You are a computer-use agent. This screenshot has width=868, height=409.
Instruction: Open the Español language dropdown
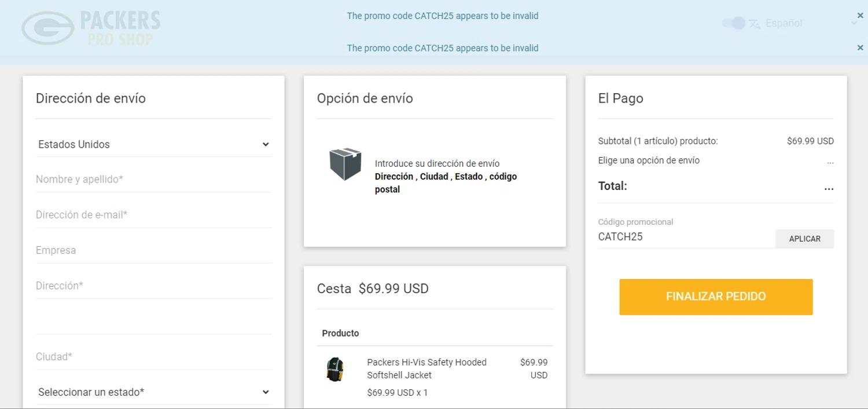point(810,23)
